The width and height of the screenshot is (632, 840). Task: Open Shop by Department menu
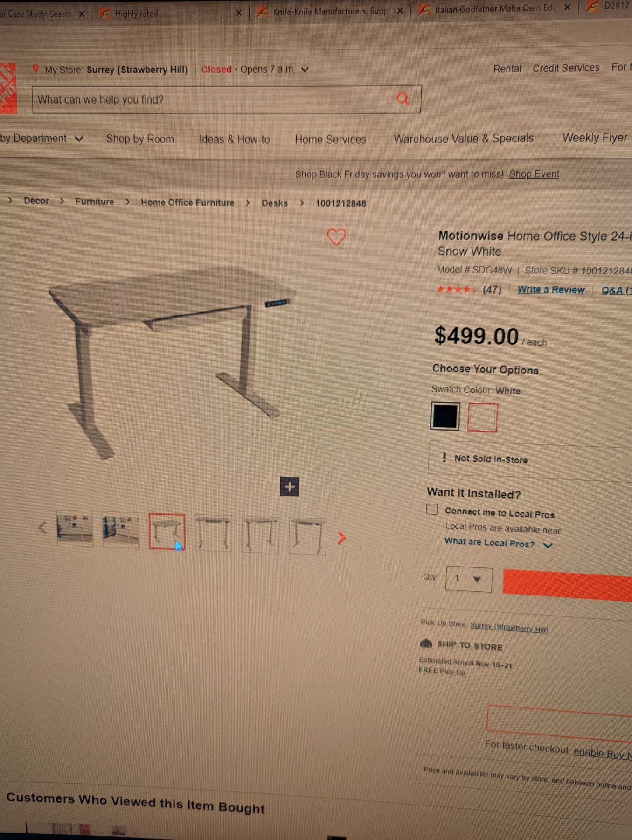42,139
